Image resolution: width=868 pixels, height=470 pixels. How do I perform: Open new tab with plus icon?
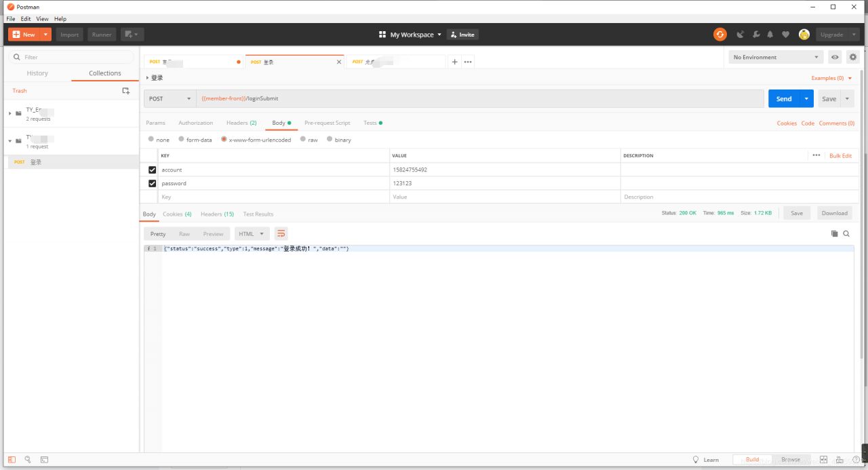[454, 62]
